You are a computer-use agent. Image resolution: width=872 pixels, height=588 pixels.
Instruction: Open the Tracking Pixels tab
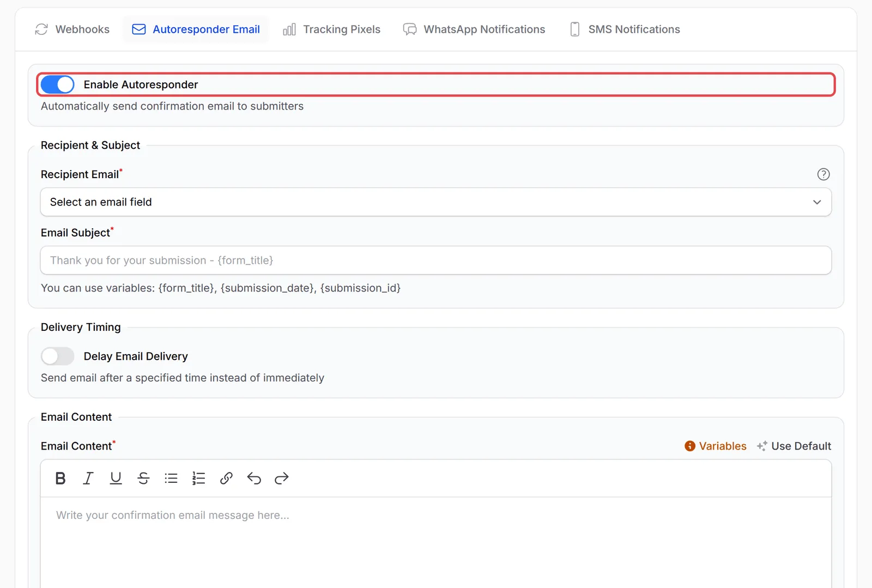(x=332, y=29)
